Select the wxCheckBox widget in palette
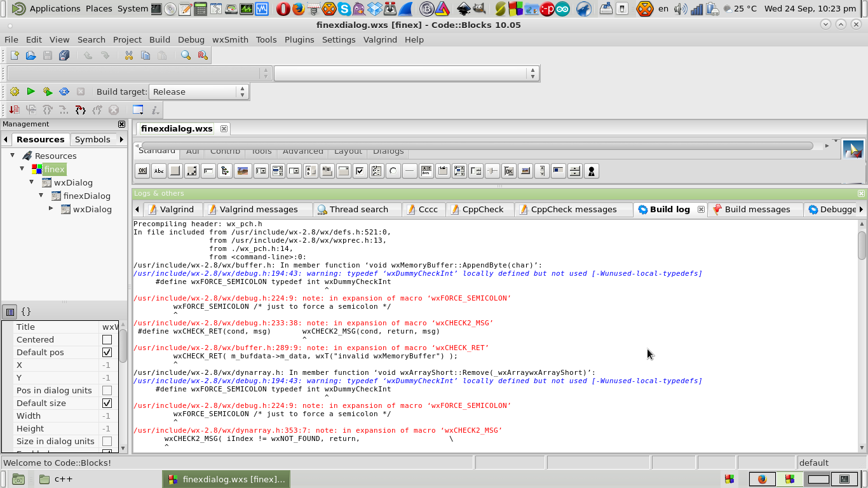Screen dimensions: 868x488 click(x=360, y=171)
